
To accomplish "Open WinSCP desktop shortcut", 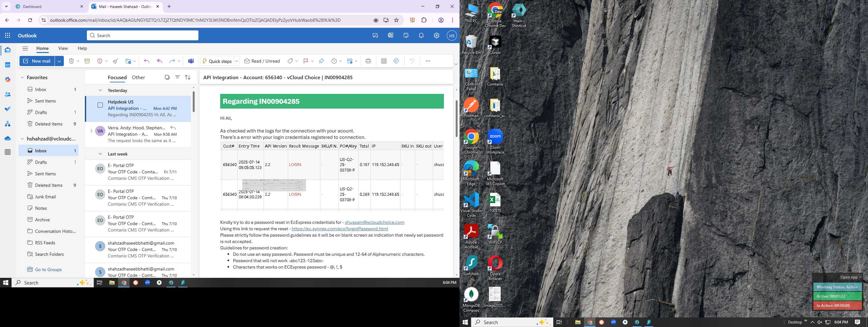I will [495, 234].
